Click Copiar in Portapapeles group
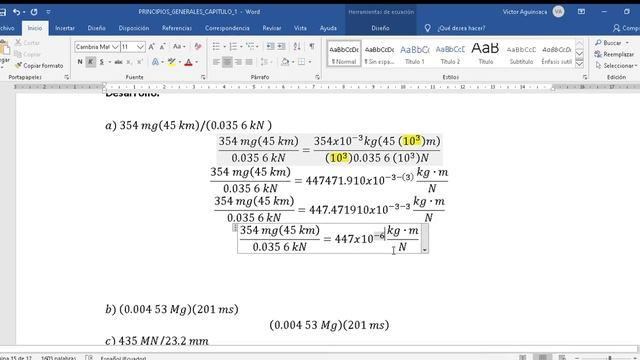The image size is (640, 360). point(27,54)
